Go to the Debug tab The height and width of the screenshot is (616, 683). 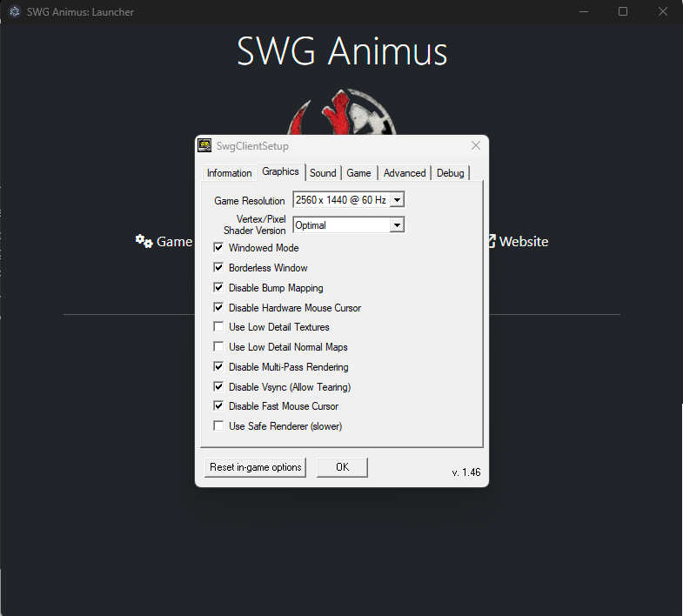tap(451, 173)
